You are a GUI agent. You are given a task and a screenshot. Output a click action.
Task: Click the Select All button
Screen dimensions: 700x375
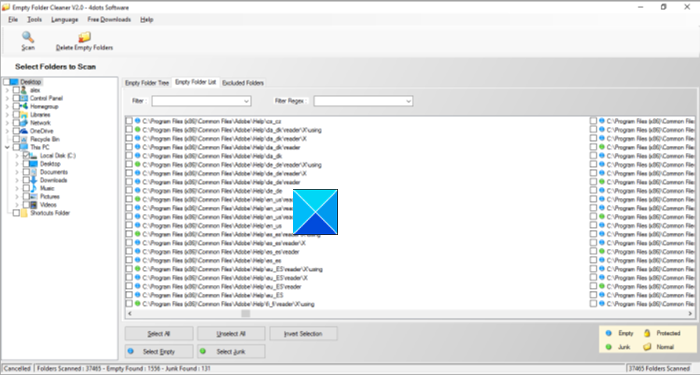point(159,333)
